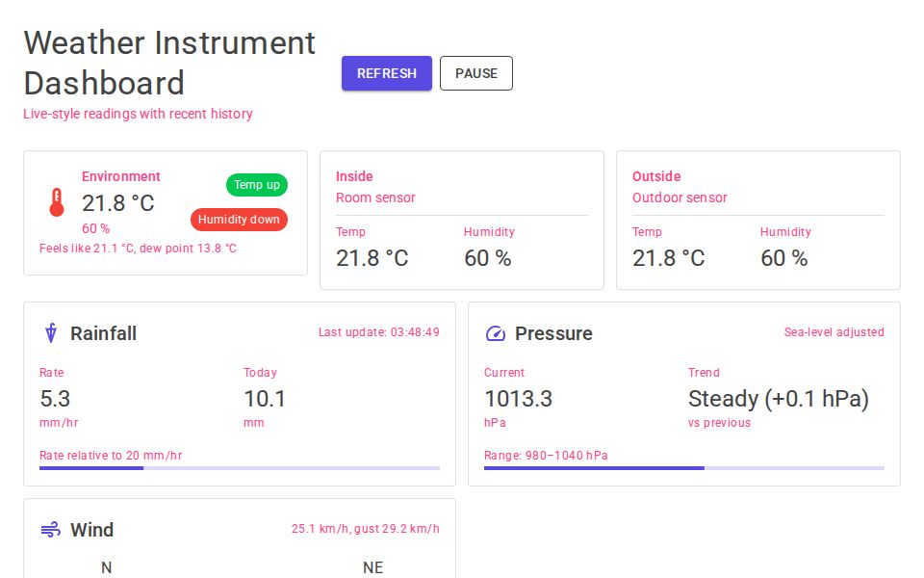Viewport: 924px width, 578px height.
Task: Select the Outside card heading
Action: coord(655,176)
